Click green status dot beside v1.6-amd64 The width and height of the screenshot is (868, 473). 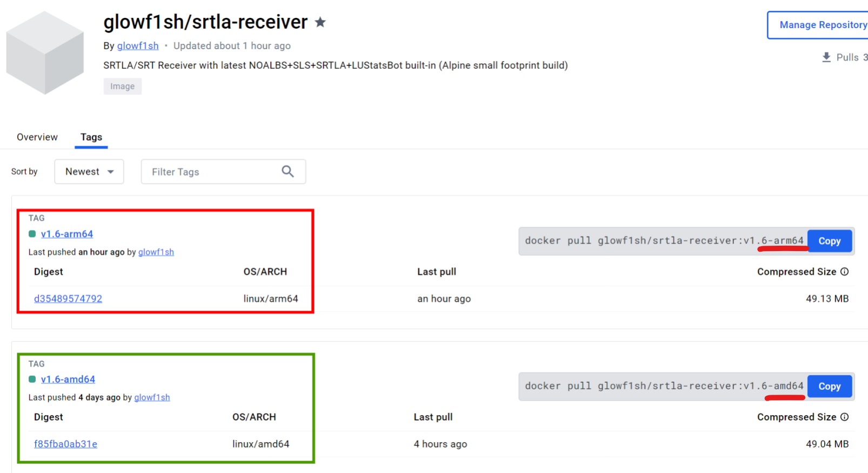click(32, 379)
